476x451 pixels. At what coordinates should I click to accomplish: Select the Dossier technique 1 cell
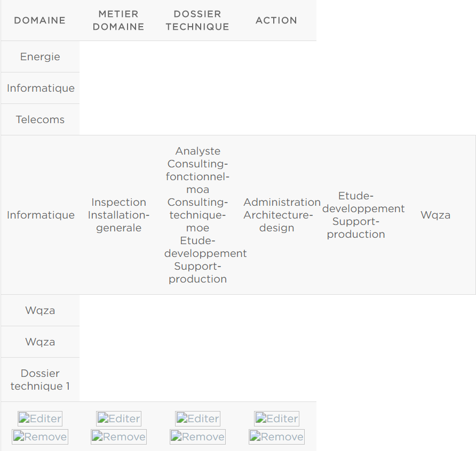(x=40, y=380)
